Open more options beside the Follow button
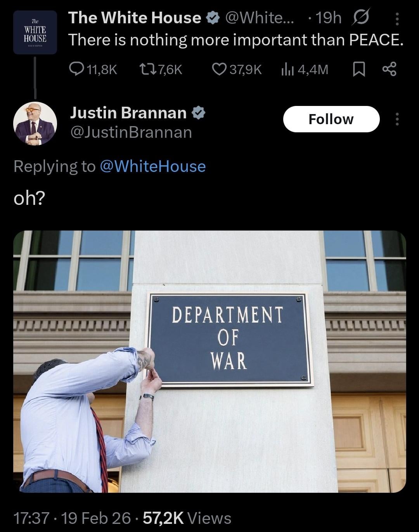This screenshot has width=419, height=532. coord(397,119)
